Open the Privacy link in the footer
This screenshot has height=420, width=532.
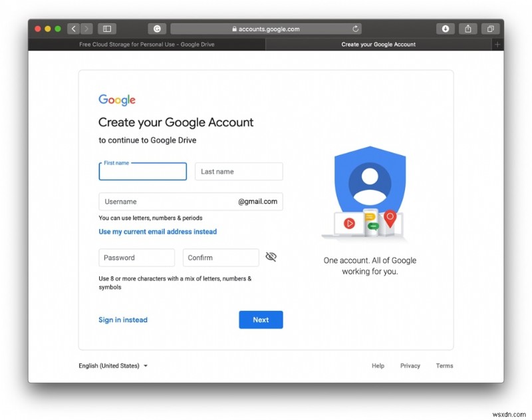[x=410, y=365]
